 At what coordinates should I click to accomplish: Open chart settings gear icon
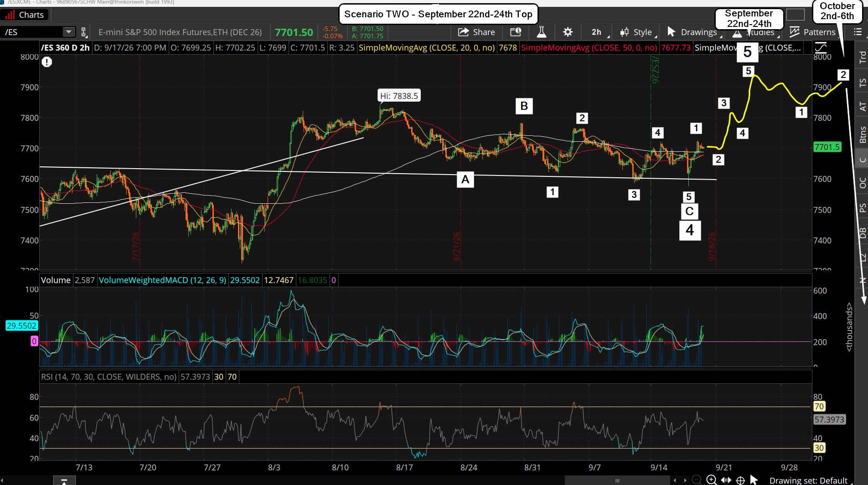568,32
